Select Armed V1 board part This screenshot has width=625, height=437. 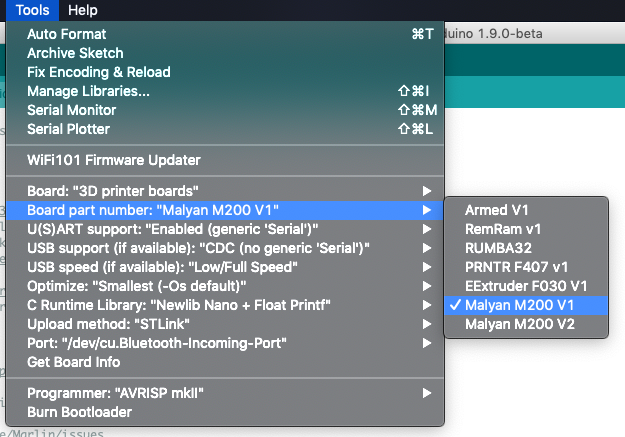coord(526,210)
